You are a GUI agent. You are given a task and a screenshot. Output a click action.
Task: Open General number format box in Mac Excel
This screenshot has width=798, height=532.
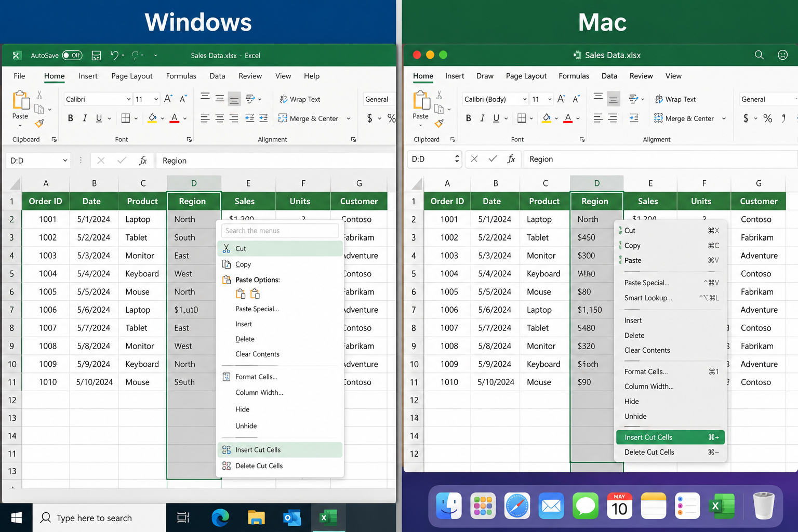(x=768, y=99)
